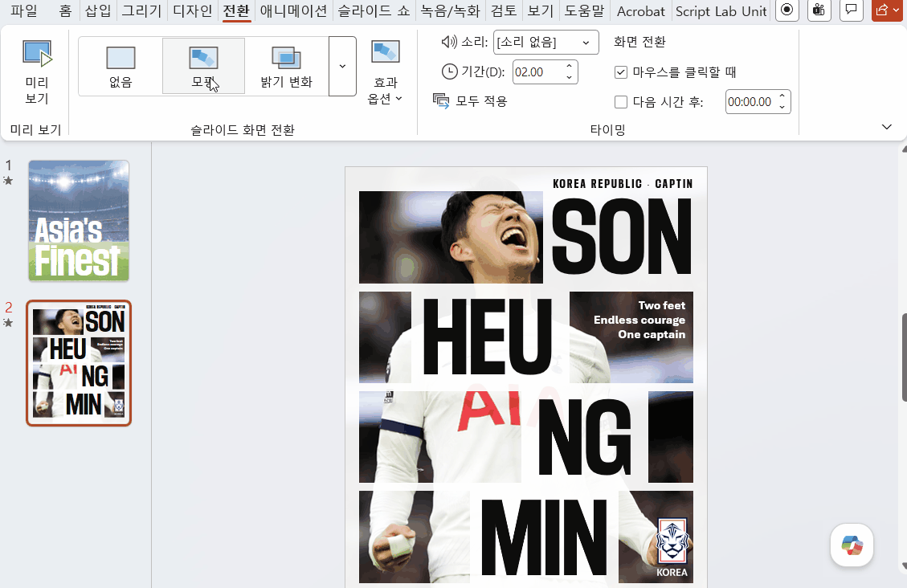Viewport: 907px width, 588px height.
Task: Click Apply To All (모두 적용)
Action: pyautogui.click(x=470, y=101)
